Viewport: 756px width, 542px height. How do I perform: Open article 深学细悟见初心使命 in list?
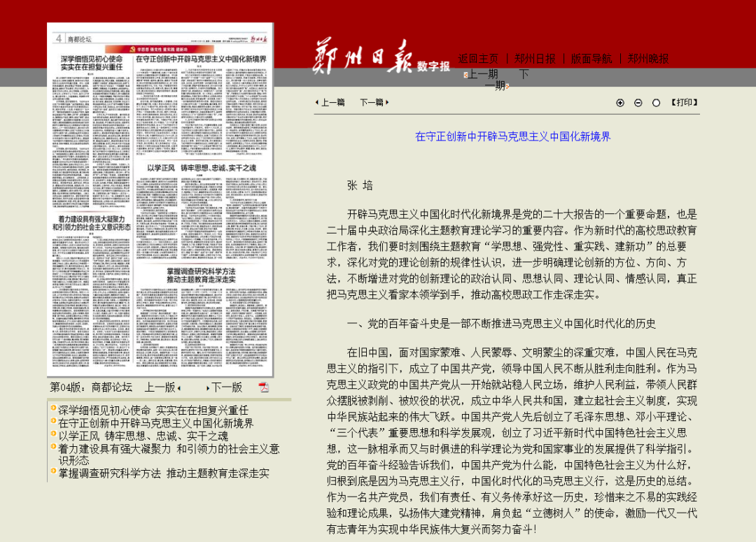(x=153, y=411)
